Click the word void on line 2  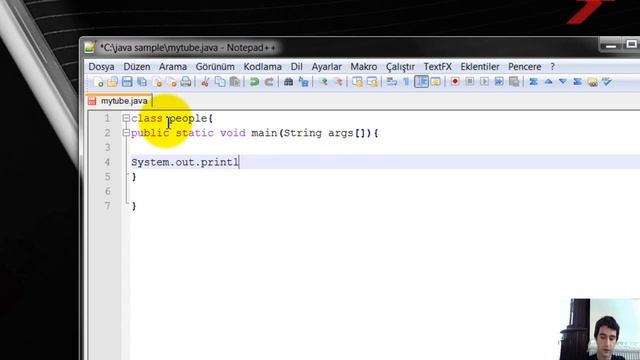pos(233,133)
